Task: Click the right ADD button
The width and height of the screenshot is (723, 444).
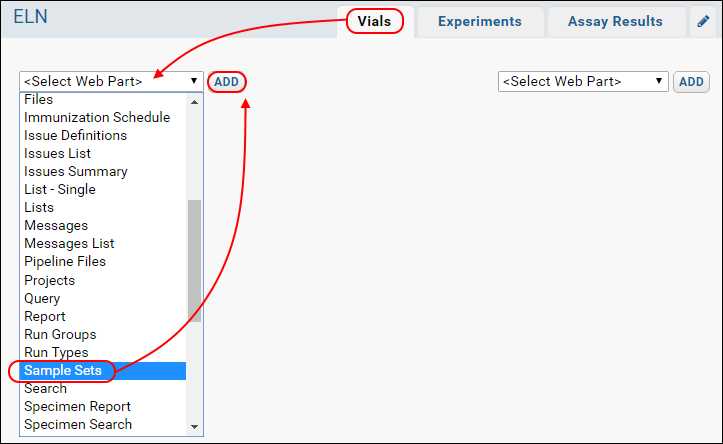Action: 691,82
